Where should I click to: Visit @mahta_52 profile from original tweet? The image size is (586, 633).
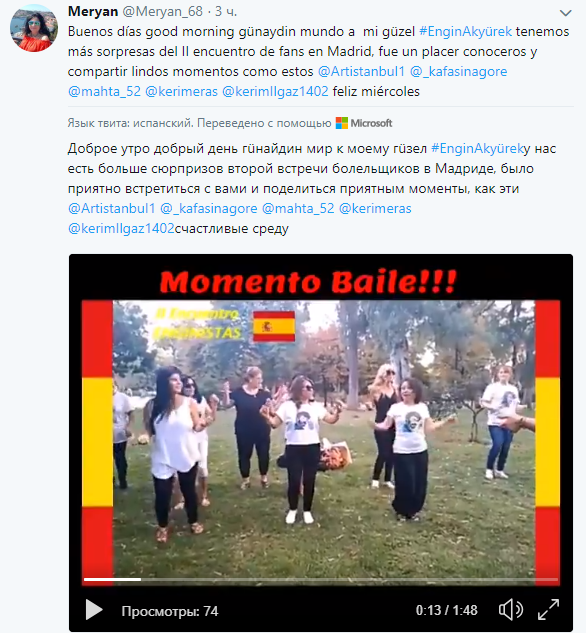point(104,92)
